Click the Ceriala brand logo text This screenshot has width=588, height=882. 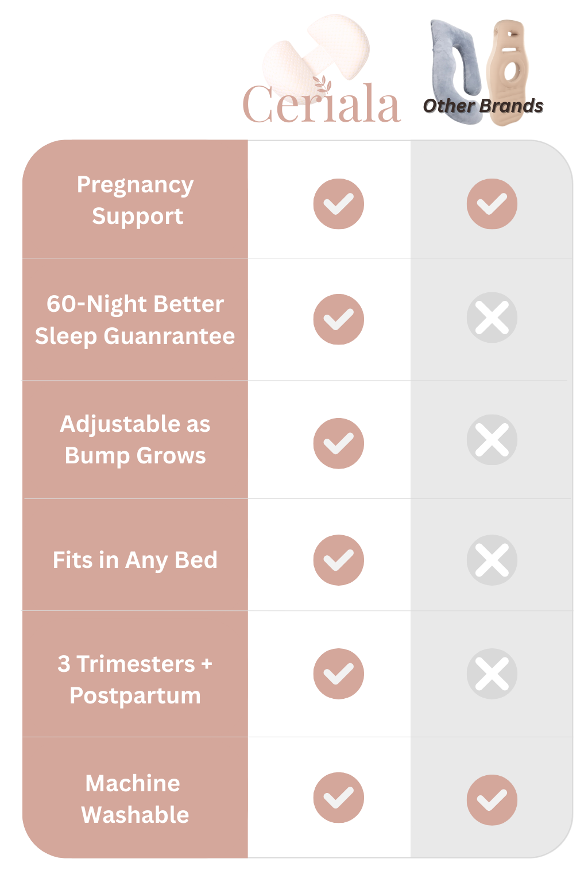pos(320,105)
